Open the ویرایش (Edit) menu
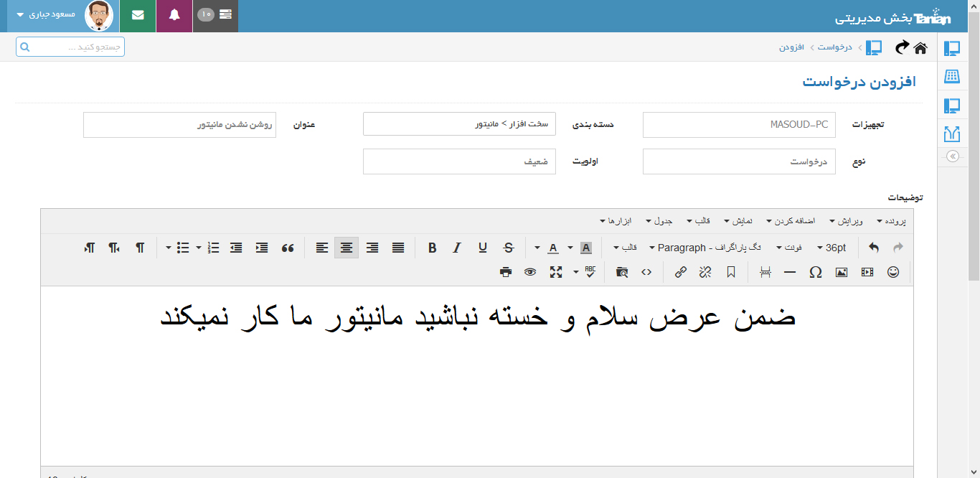 point(847,221)
